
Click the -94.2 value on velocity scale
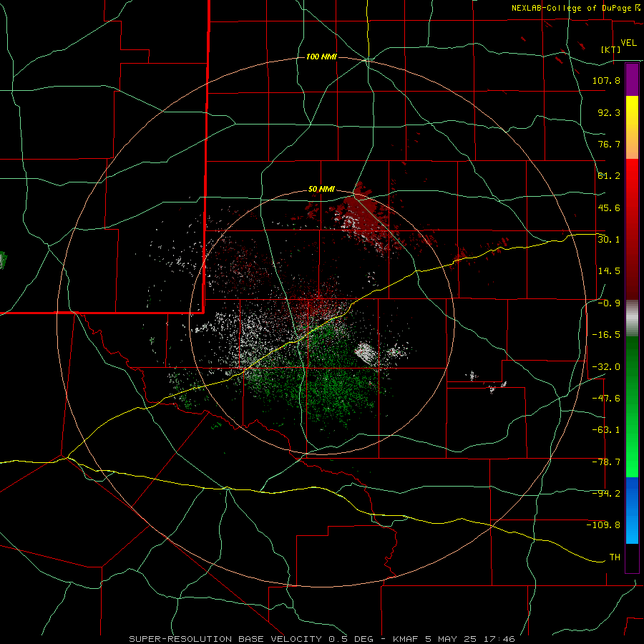pyautogui.click(x=606, y=494)
